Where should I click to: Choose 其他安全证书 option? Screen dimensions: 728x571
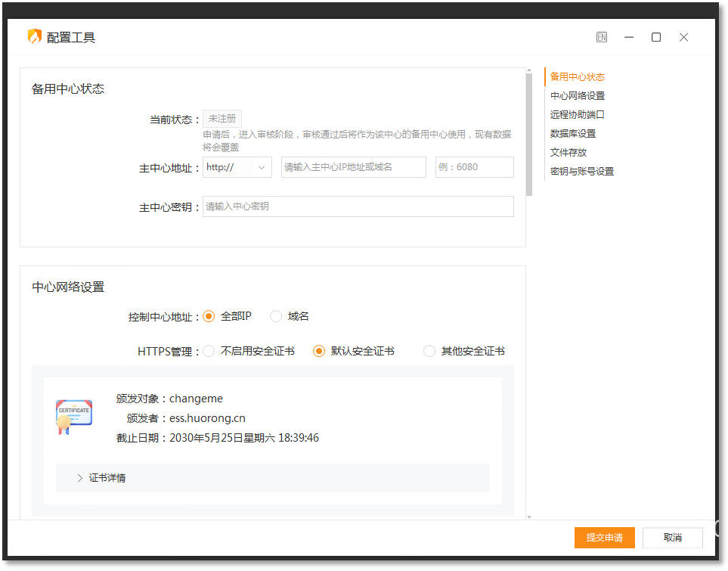(429, 351)
